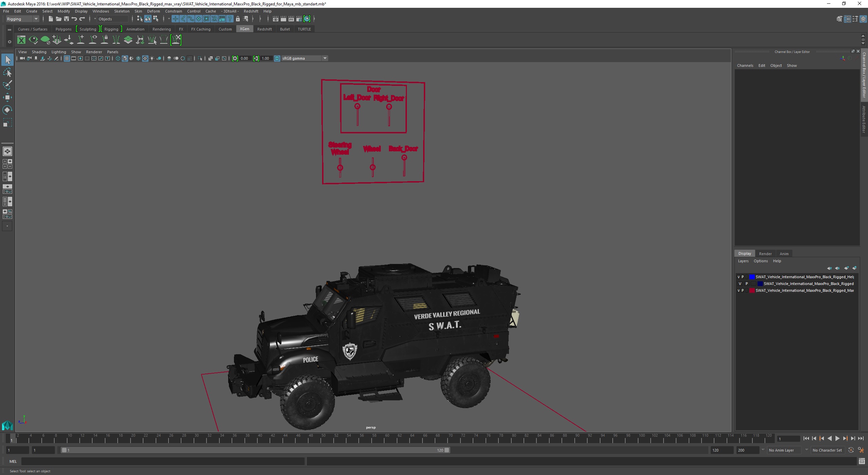Select the Move tool in toolbar
This screenshot has width=868, height=475.
tap(7, 97)
